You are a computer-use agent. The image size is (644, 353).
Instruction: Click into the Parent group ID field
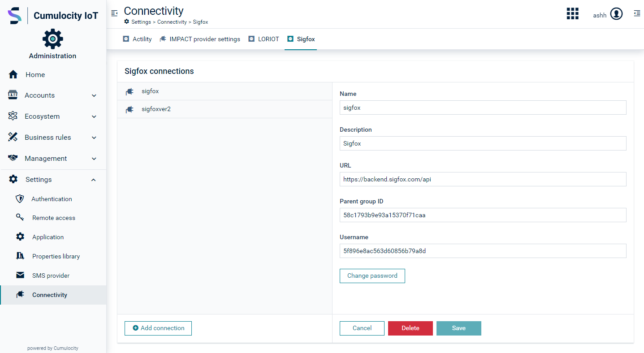[483, 215]
